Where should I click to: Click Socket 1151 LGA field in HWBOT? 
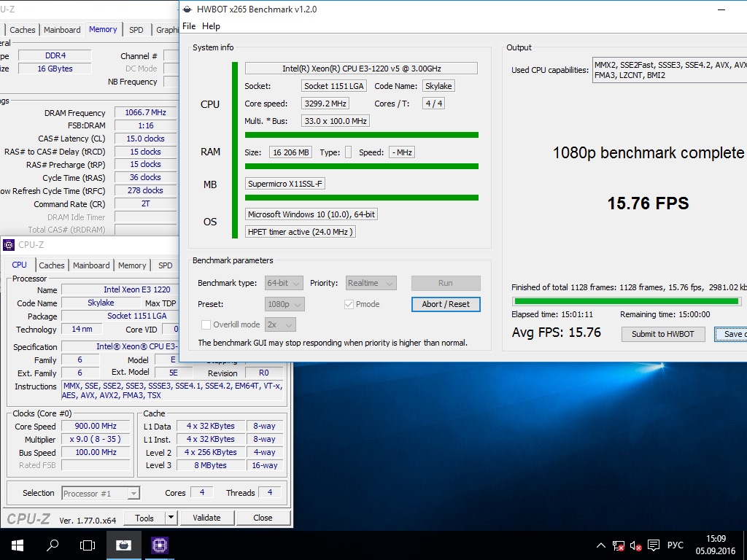click(334, 86)
